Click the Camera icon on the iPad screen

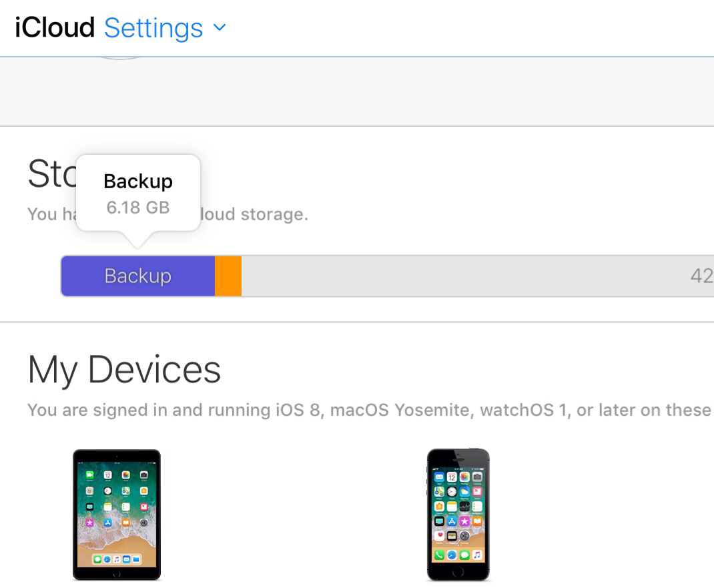[x=143, y=475]
